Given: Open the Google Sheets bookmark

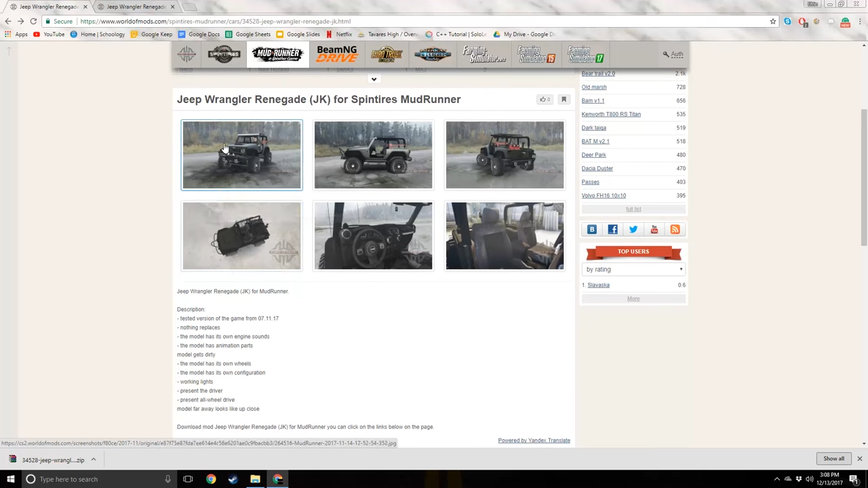Looking at the screenshot, I should [248, 34].
